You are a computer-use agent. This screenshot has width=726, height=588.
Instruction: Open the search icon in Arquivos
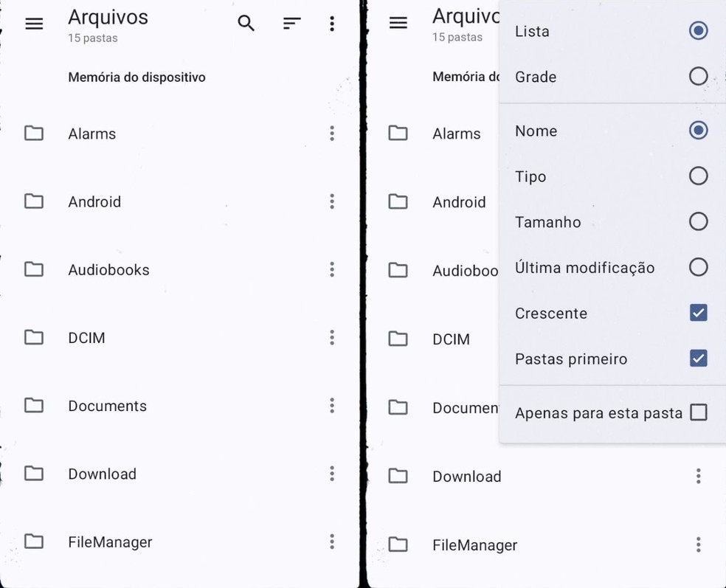pyautogui.click(x=246, y=23)
